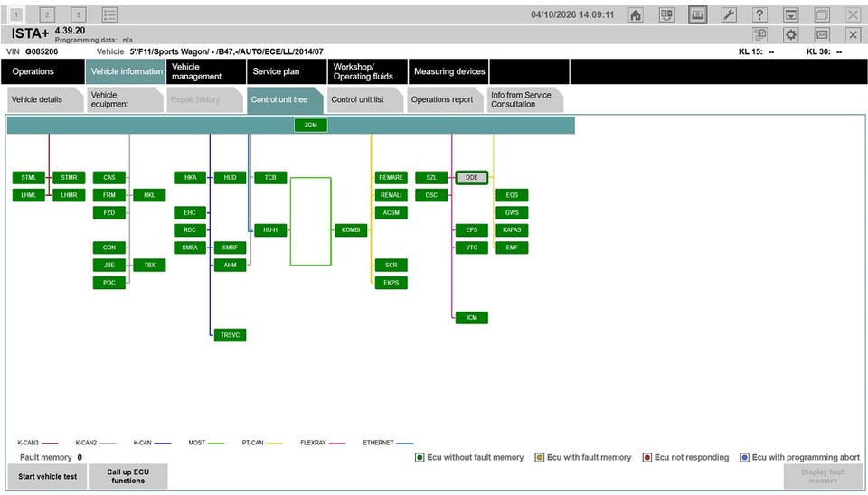Image resolution: width=868 pixels, height=495 pixels.
Task: Open help question mark icon
Action: 759,15
